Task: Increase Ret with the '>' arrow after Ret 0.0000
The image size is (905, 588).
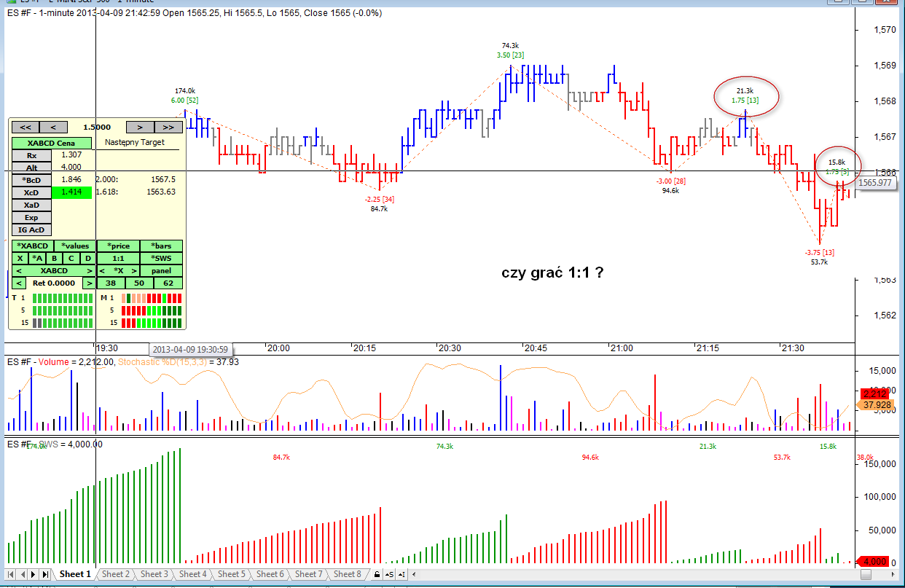Action: tap(89, 283)
